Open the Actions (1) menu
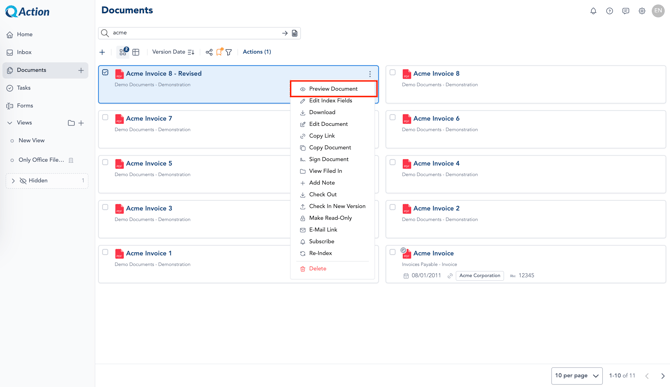670x387 pixels. [x=257, y=52]
